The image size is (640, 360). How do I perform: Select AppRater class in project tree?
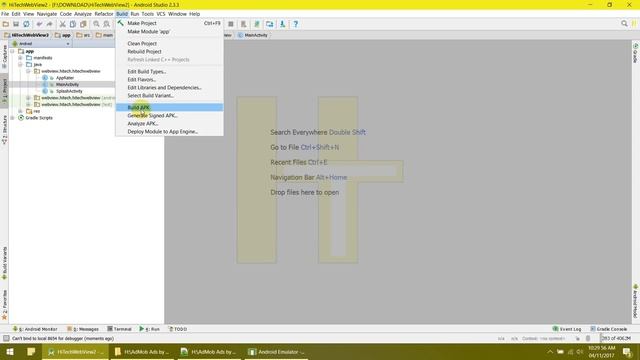point(65,78)
